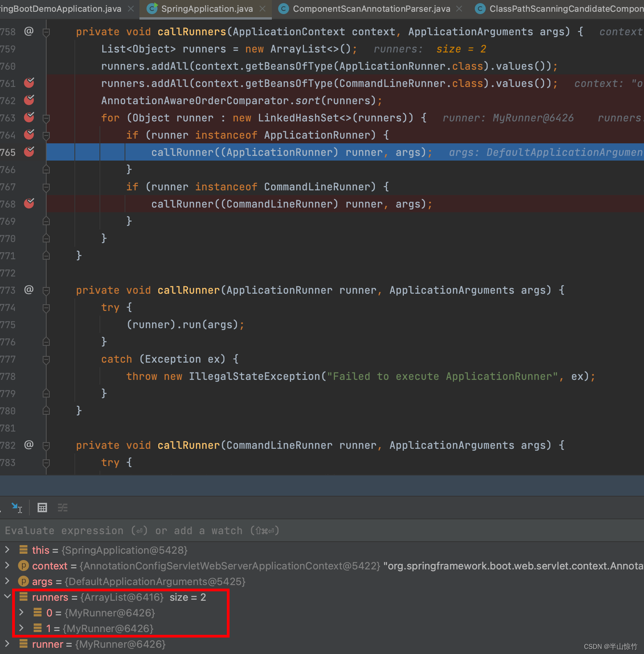Click inline hint 'size = 2' on line 759
Viewport: 644px width, 654px height.
tap(461, 49)
